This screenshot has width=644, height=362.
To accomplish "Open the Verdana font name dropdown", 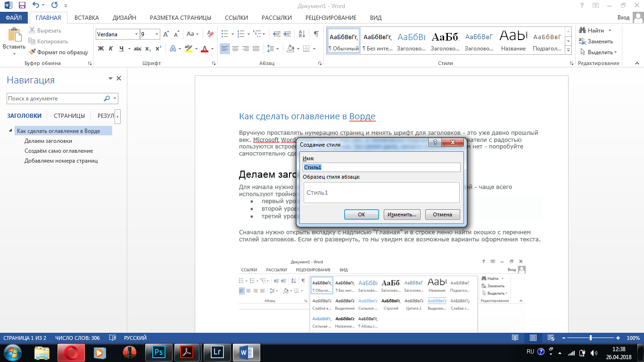I will pyautogui.click(x=136, y=34).
